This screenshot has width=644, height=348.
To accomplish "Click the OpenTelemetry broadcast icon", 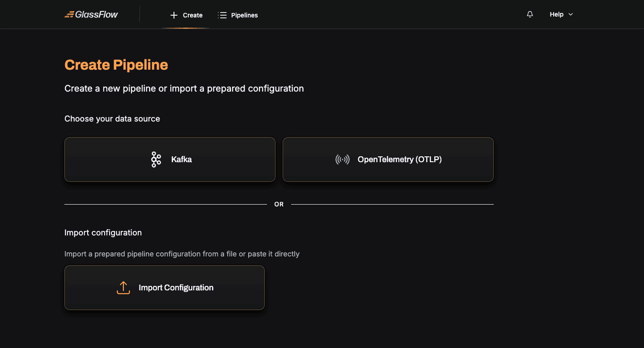I will pos(343,159).
